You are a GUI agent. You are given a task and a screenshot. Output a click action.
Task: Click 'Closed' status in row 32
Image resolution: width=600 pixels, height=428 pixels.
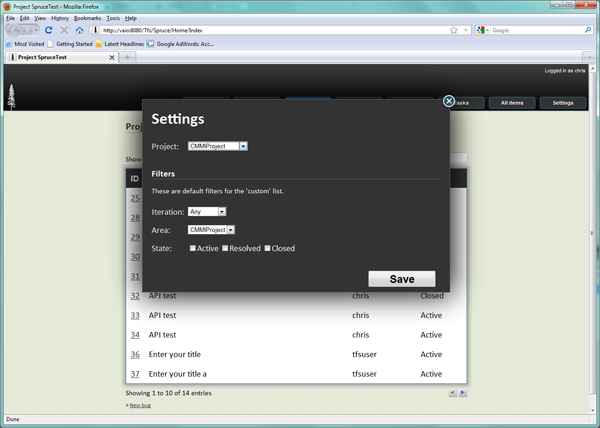pyautogui.click(x=432, y=296)
